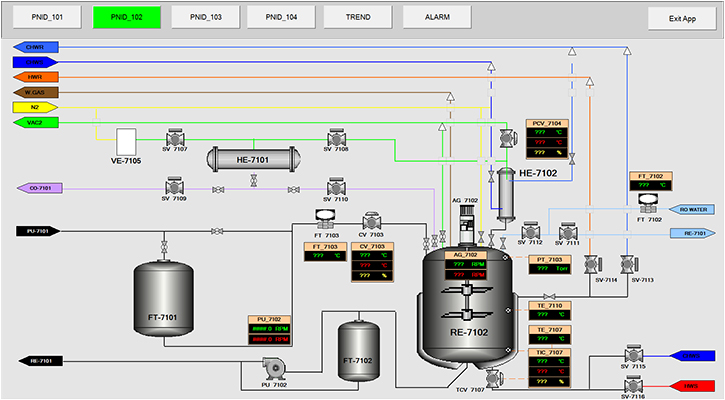Click the yellow N2 line tag
Viewport: 725px width, 400px height.
point(35,107)
